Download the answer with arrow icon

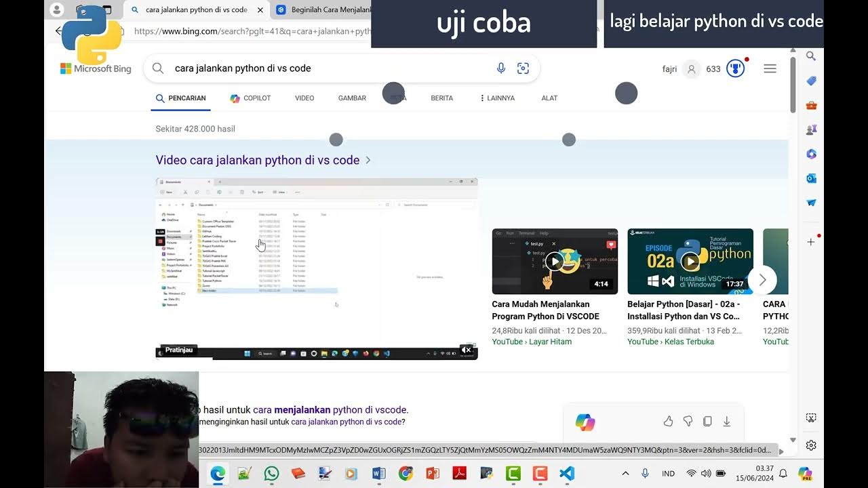pos(727,422)
